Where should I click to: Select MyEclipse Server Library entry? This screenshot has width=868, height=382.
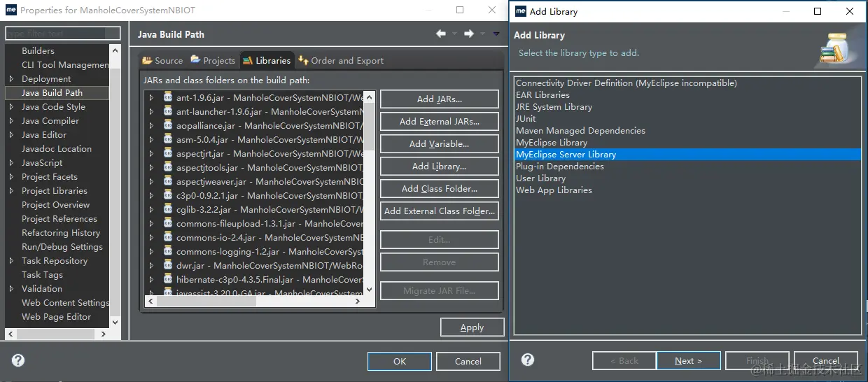coord(687,155)
